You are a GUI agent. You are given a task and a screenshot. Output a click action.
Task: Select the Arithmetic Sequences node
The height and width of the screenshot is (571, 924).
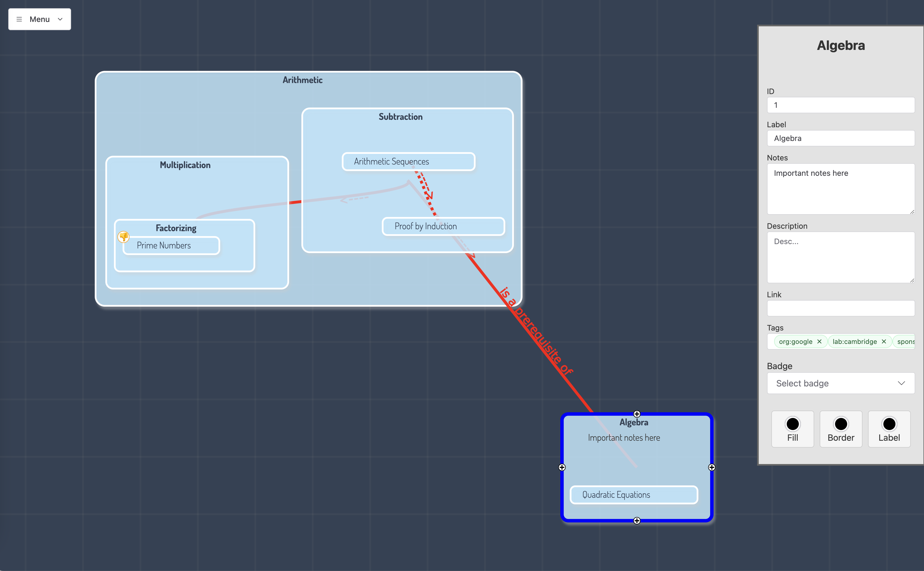(x=408, y=162)
